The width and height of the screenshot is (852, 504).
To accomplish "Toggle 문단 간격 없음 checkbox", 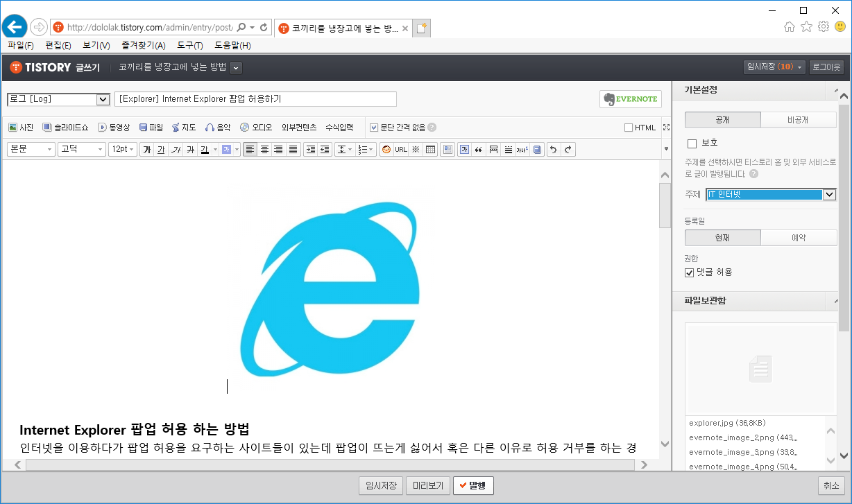I will [374, 128].
